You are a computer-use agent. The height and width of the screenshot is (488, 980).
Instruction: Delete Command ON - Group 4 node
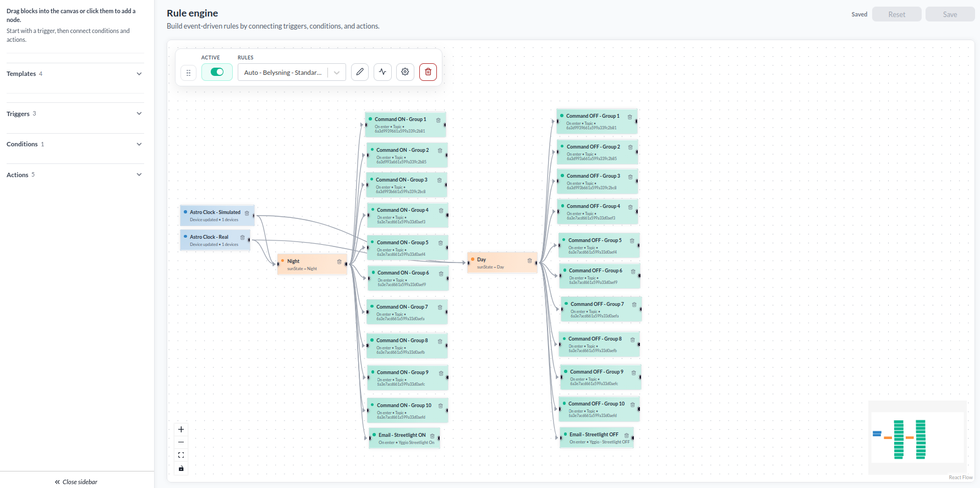441,211
